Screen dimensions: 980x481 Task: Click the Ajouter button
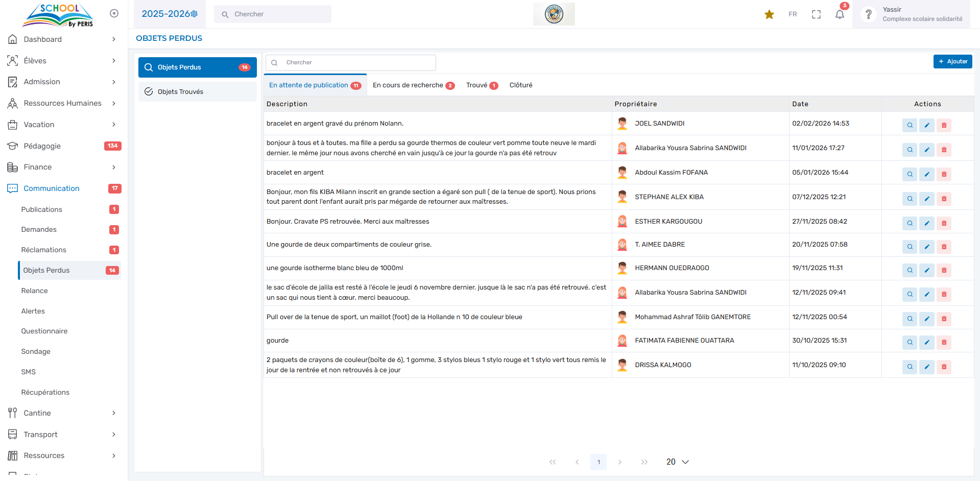coord(952,61)
